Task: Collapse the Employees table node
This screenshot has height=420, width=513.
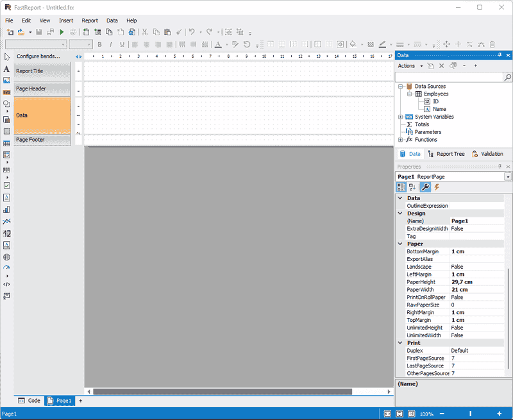Action: pyautogui.click(x=409, y=94)
